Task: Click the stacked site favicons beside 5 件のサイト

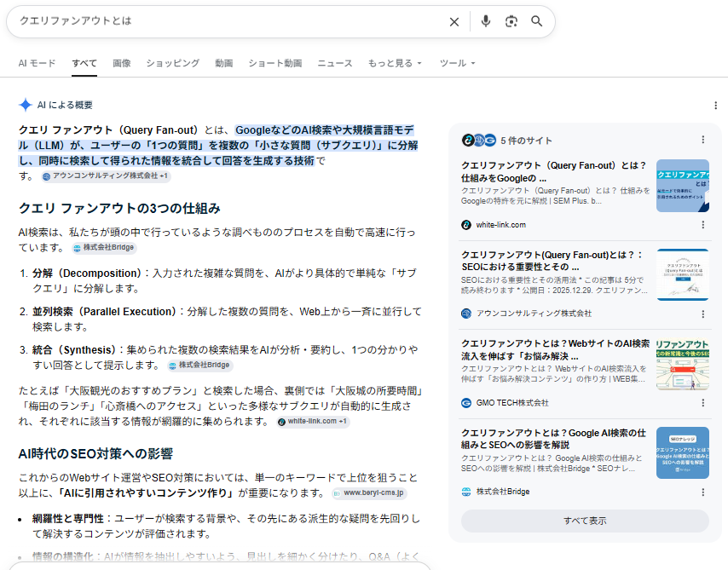Action: tap(479, 141)
